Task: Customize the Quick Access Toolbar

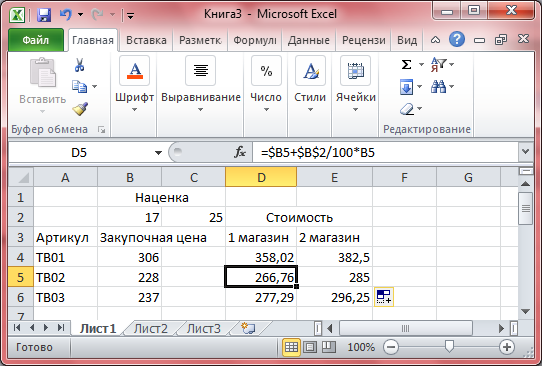Action: coord(130,15)
